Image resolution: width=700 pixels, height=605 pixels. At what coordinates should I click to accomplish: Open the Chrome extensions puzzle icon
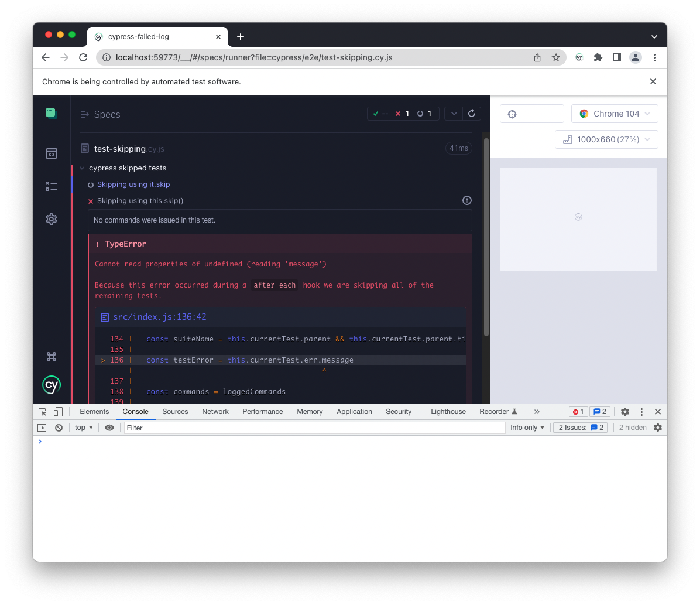[598, 57]
